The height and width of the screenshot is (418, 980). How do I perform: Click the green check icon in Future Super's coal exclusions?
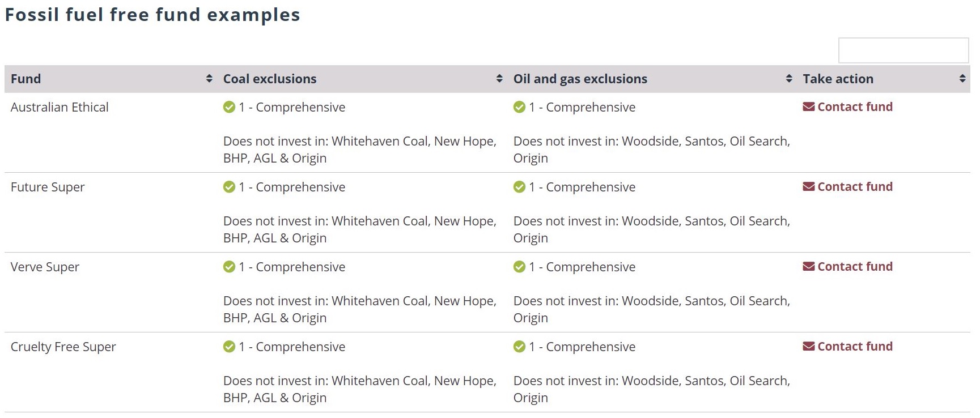[229, 187]
